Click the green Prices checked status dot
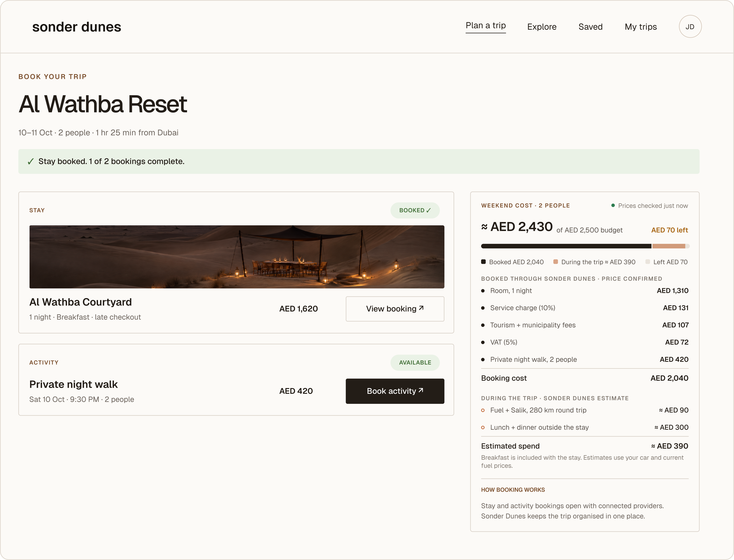Screen dimensions: 734x560 click(613, 205)
